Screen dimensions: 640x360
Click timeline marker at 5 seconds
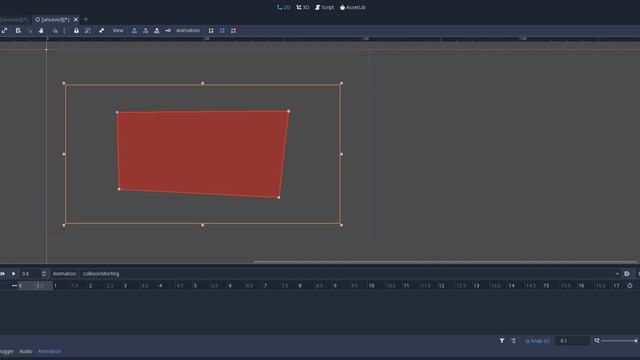[x=195, y=286]
